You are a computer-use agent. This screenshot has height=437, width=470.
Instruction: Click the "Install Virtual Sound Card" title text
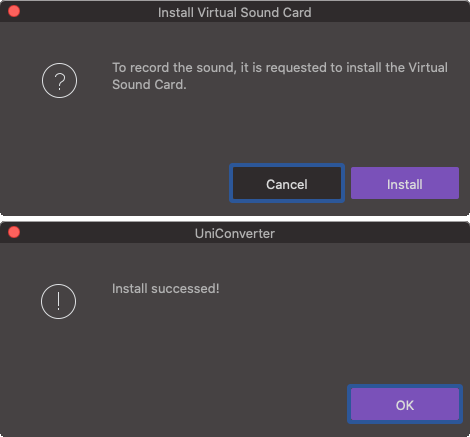(235, 13)
